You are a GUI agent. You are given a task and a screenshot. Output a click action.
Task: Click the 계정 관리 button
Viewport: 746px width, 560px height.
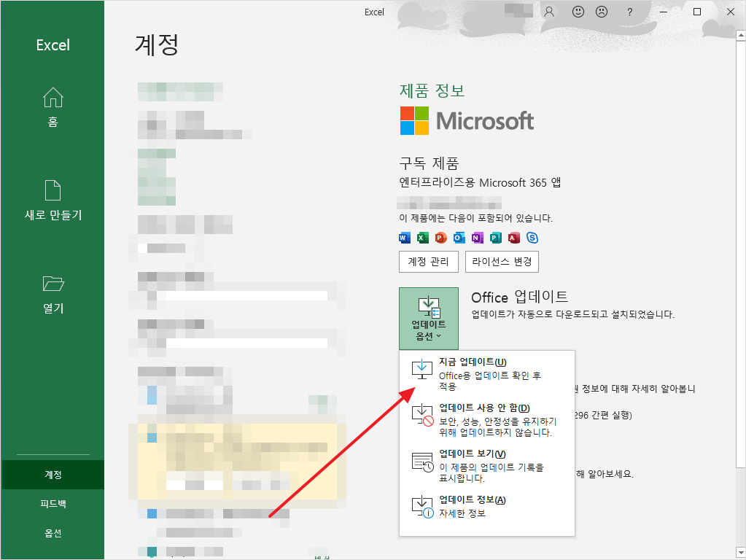coord(428,262)
